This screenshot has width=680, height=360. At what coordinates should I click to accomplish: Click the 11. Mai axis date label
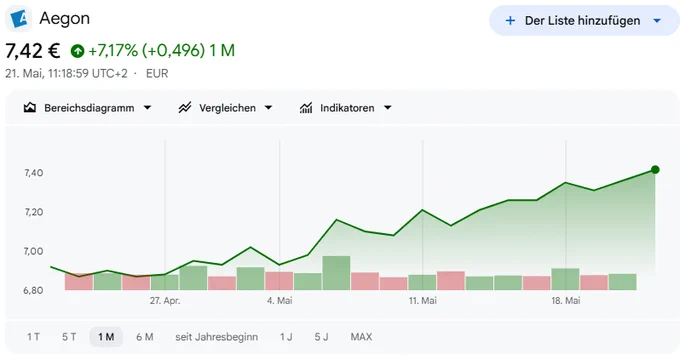point(423,301)
